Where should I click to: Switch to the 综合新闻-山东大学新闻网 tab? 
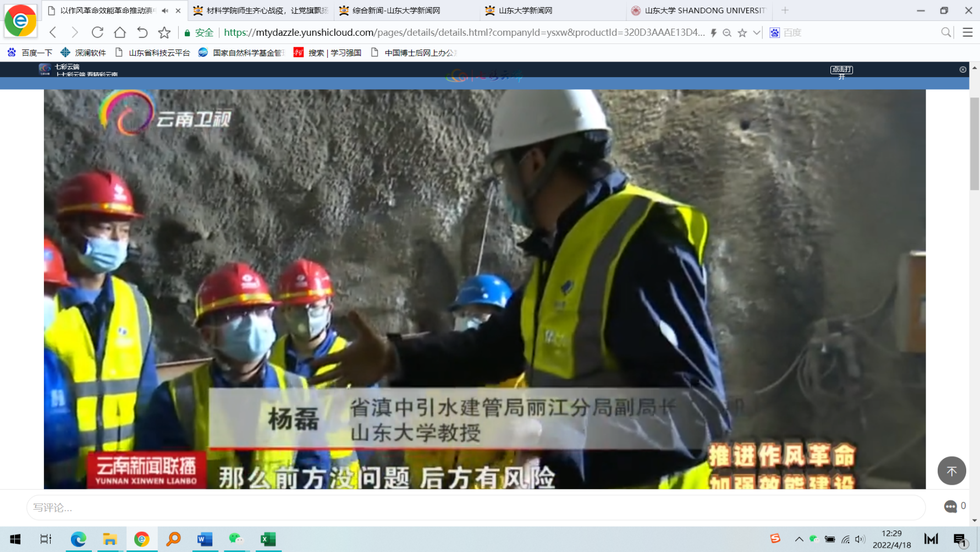[396, 10]
